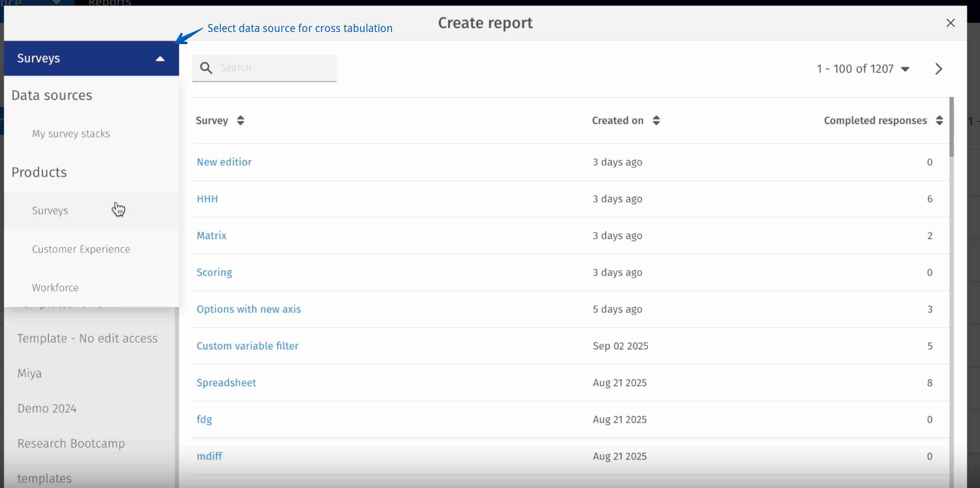The width and height of the screenshot is (980, 488).
Task: Choose Customer Experience product
Action: [81, 249]
